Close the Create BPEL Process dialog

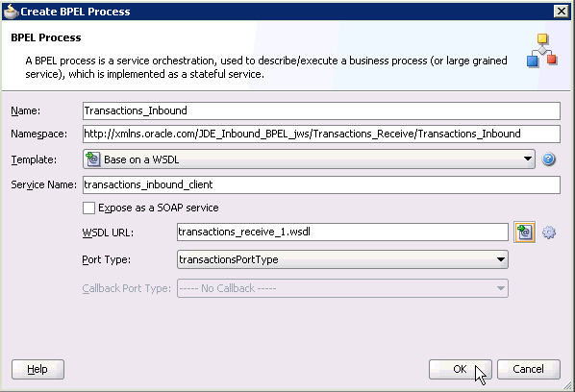pos(562,12)
